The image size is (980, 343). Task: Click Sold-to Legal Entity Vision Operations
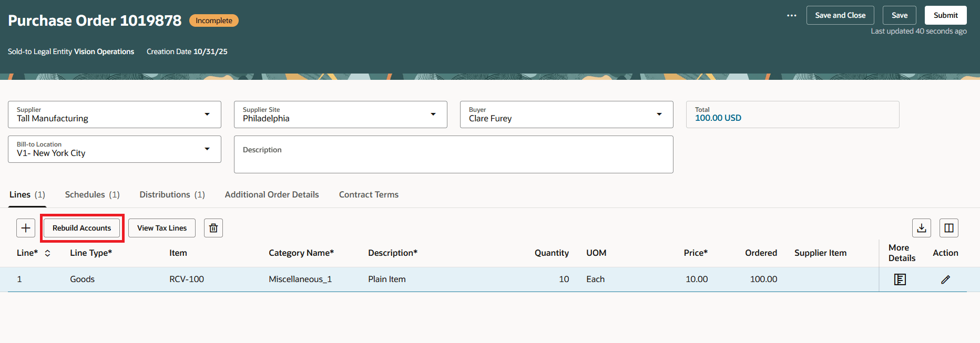click(71, 51)
